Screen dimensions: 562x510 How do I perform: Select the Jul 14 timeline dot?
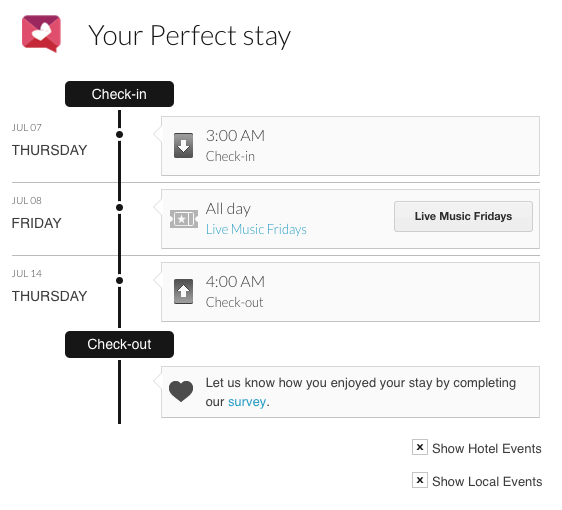[119, 280]
